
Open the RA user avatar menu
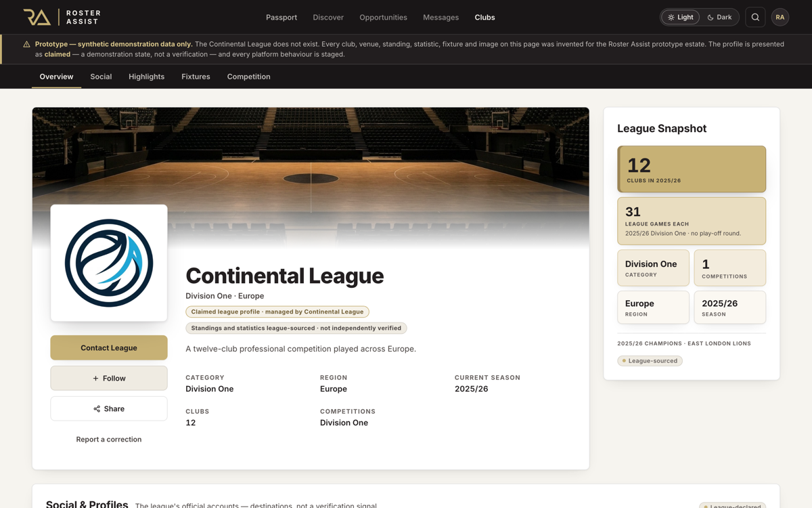pyautogui.click(x=780, y=17)
